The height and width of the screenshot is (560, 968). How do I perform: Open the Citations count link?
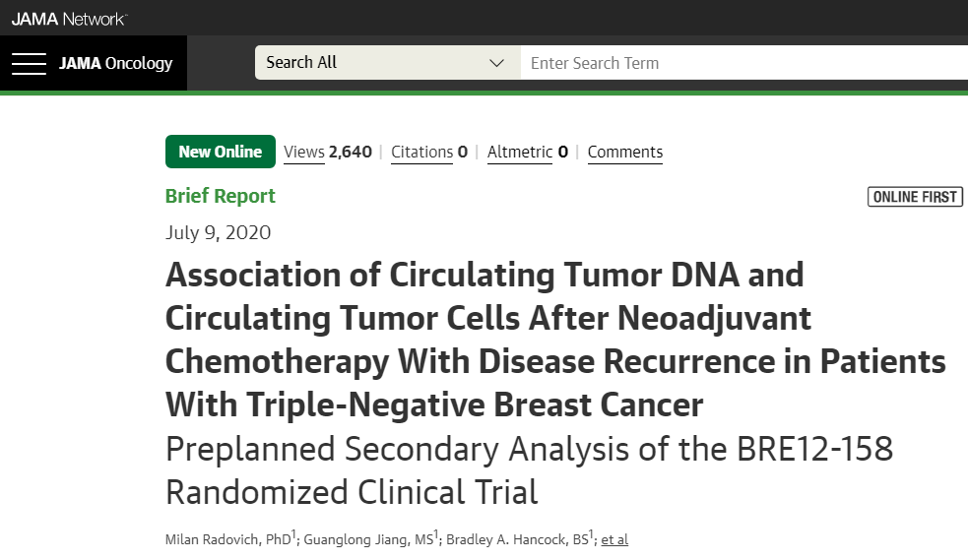coord(428,152)
